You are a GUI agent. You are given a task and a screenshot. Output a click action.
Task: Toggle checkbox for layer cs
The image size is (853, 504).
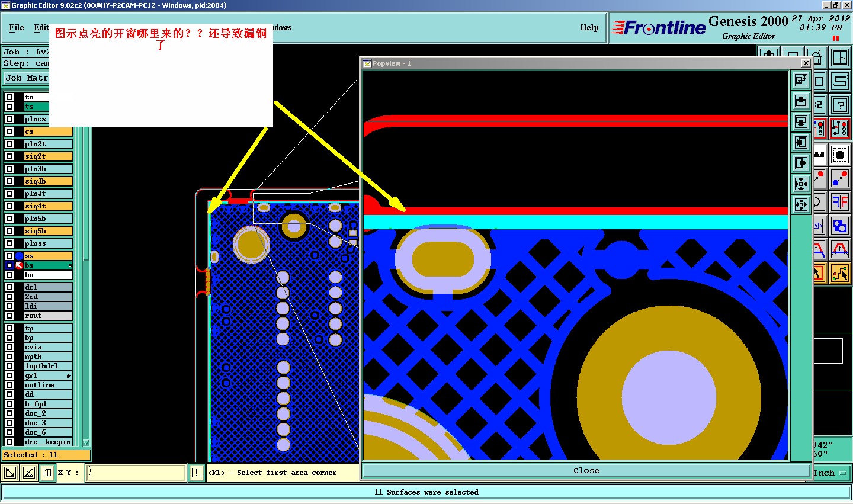point(9,131)
